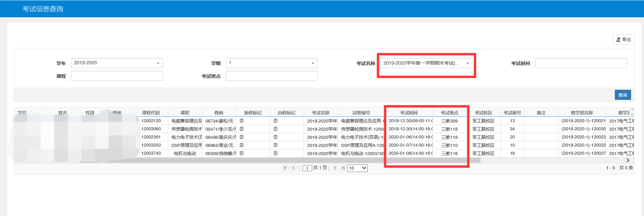Screen dimensions: 644x216
Task: Click column chooser arrows at table header corner
Action: pyautogui.click(x=632, y=112)
